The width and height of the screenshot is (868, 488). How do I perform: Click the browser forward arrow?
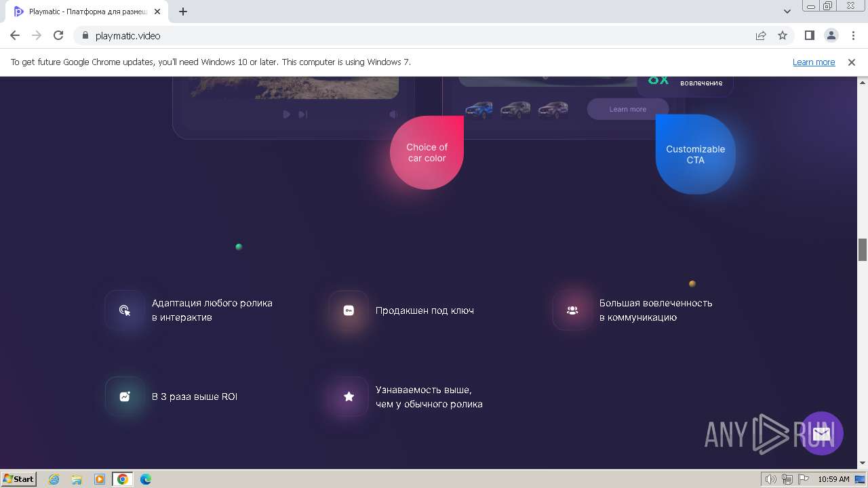tap(37, 35)
